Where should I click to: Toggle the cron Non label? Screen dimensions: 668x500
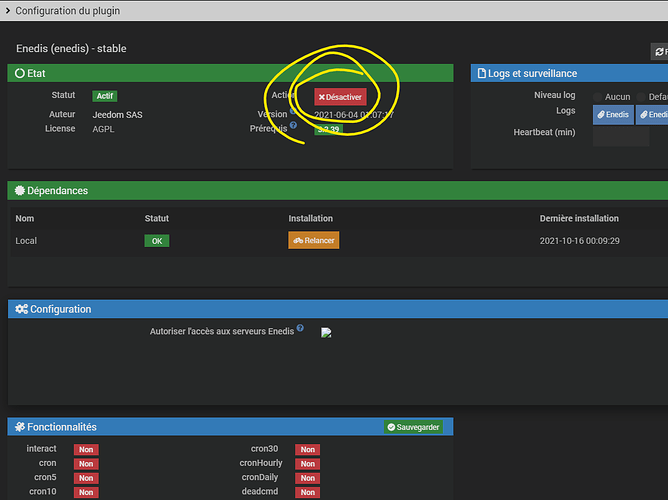(x=86, y=464)
